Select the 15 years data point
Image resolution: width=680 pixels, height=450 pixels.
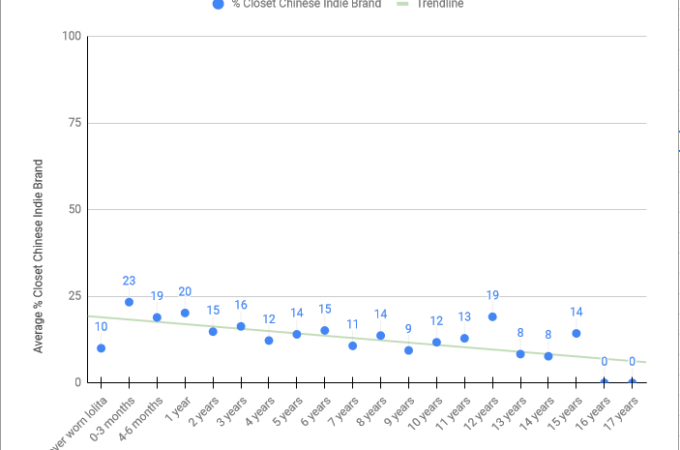[576, 333]
